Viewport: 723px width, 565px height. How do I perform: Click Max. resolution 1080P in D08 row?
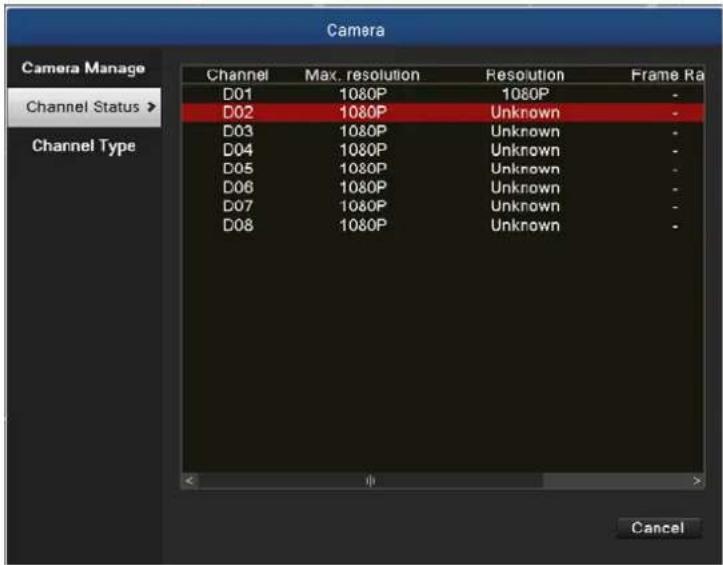[x=363, y=225]
